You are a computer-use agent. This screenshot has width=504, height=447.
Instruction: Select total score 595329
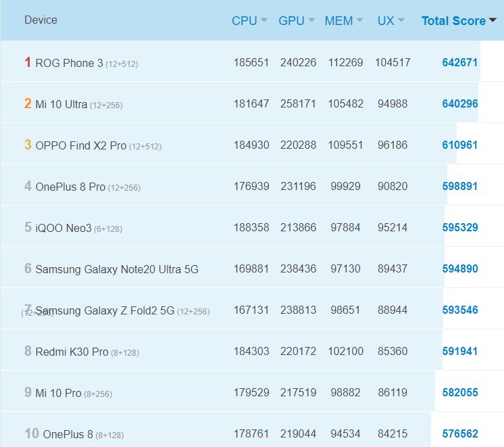tap(460, 227)
